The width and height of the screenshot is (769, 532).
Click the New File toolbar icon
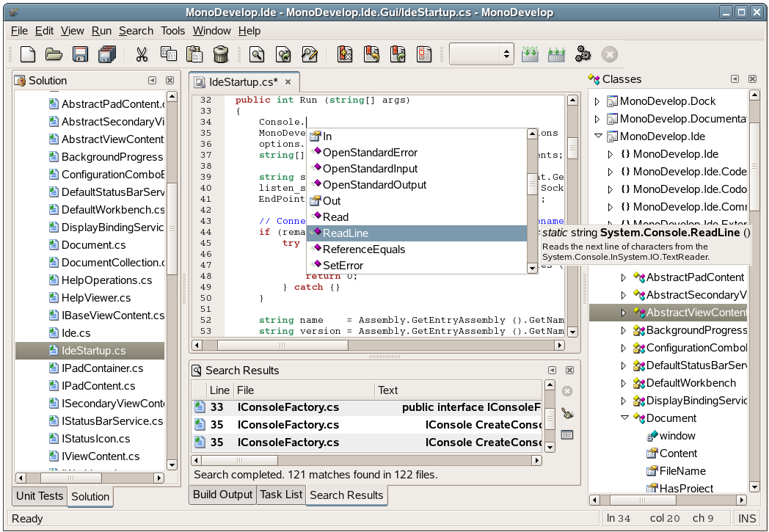(x=27, y=54)
